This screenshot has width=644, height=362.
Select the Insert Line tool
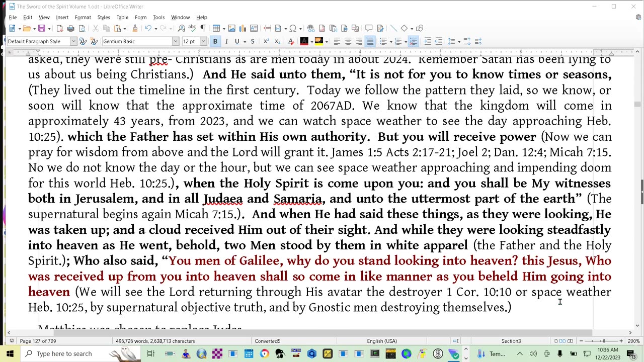(393, 28)
